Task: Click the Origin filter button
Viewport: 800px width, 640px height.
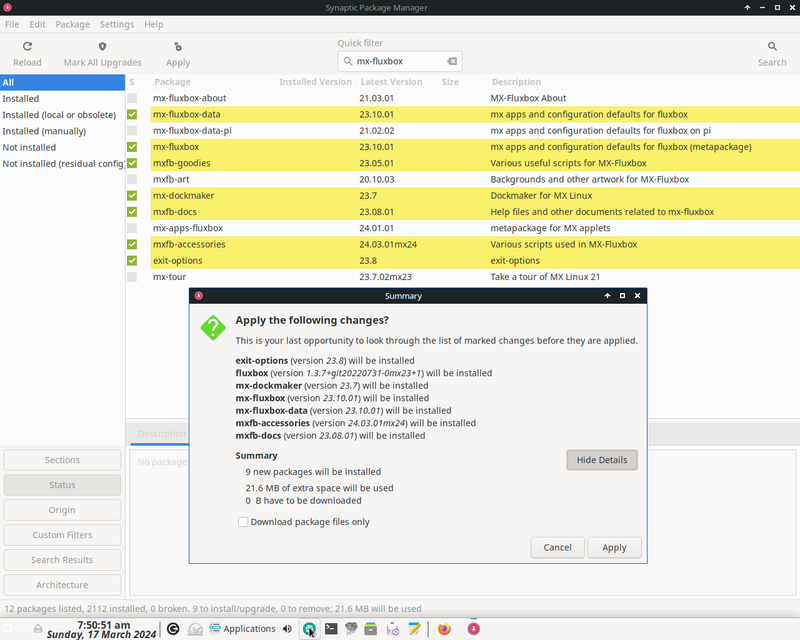Action: tap(62, 510)
